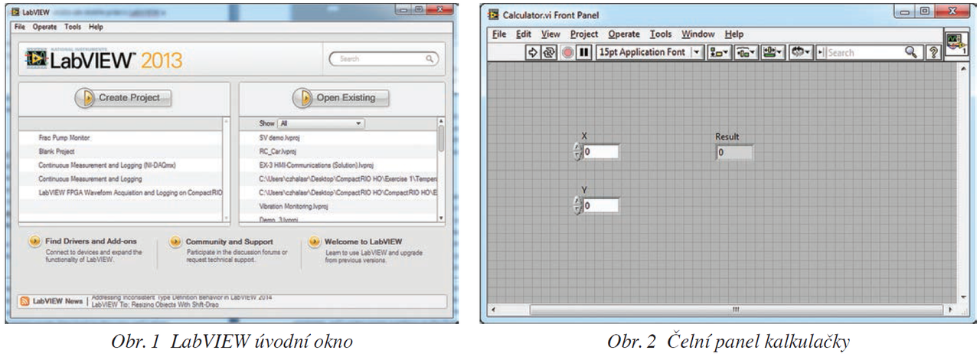This screenshot has width=980, height=357.
Task: Open Find Drivers and Add-ons link
Action: tap(90, 241)
